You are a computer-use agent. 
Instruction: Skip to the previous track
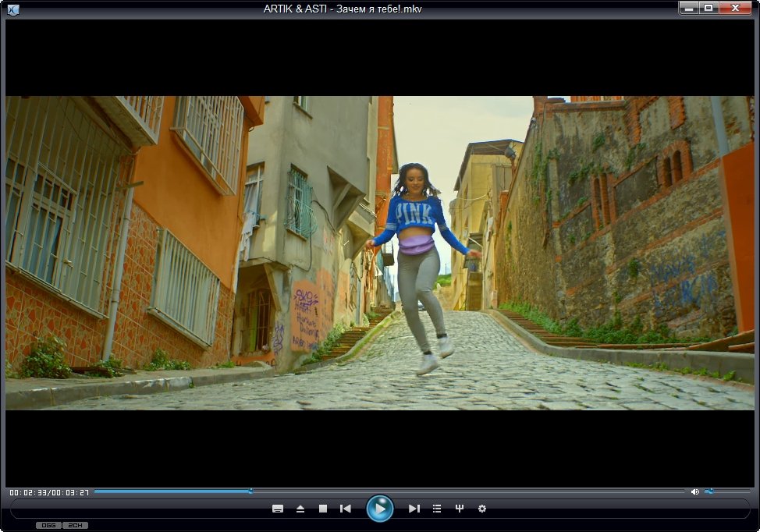[346, 509]
